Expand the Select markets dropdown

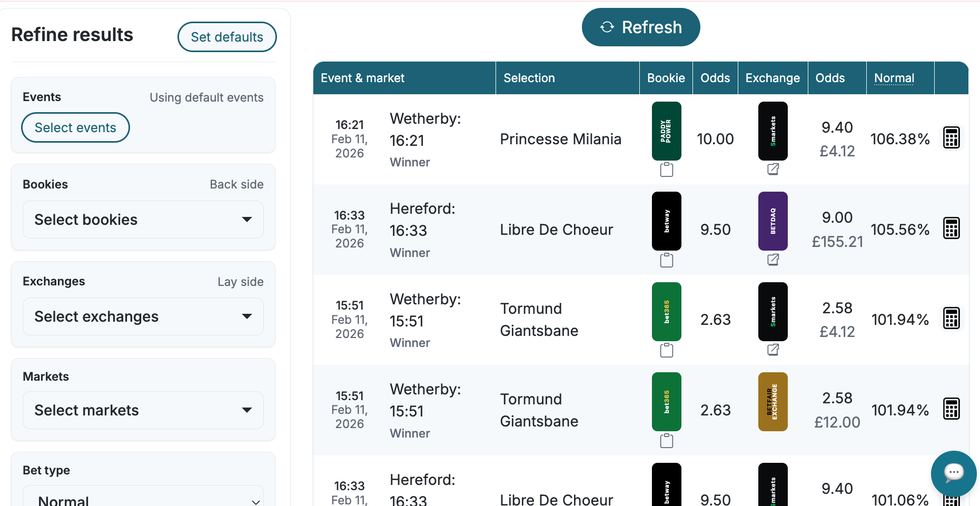pyautogui.click(x=143, y=410)
